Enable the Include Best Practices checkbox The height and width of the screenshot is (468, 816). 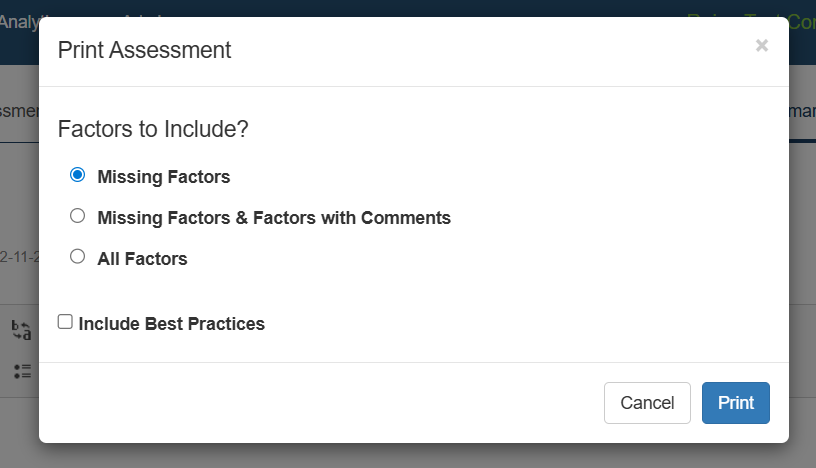click(65, 322)
